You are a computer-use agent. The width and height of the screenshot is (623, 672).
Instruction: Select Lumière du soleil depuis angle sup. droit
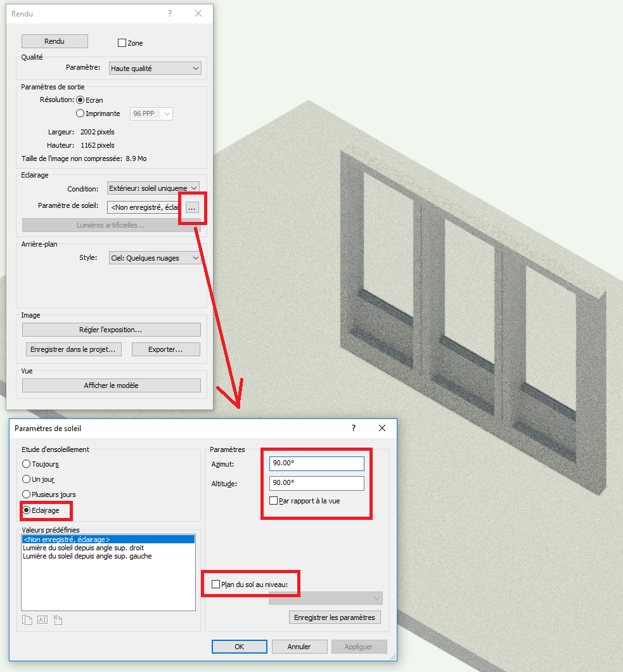[96, 548]
